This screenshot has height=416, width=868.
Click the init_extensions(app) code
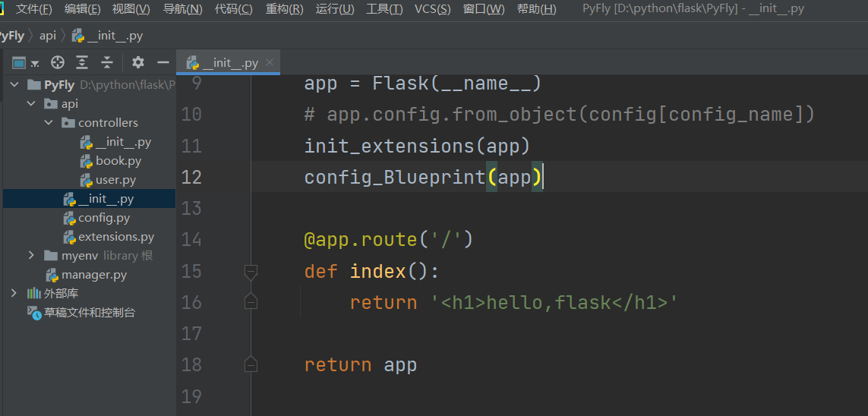tap(417, 146)
